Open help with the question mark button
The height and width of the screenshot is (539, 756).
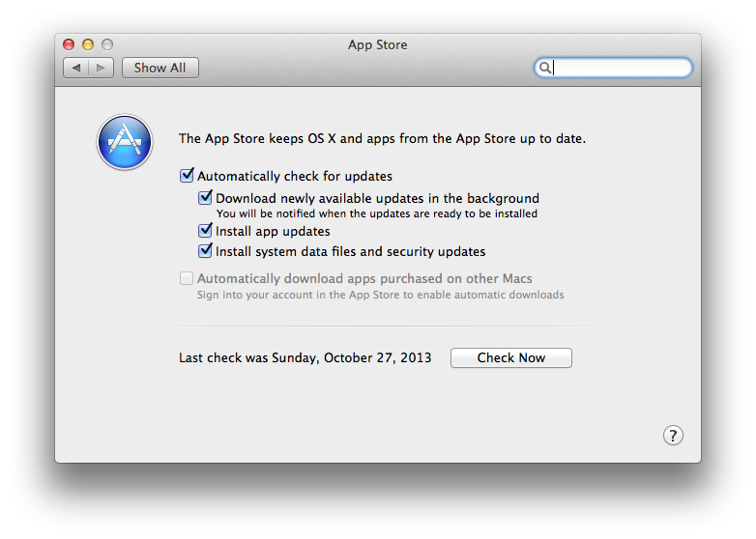[673, 436]
